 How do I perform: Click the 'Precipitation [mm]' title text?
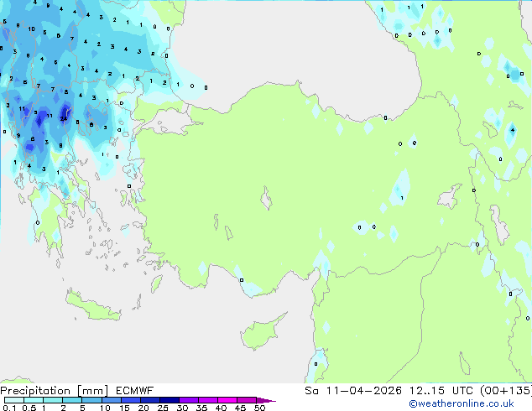click(55, 391)
